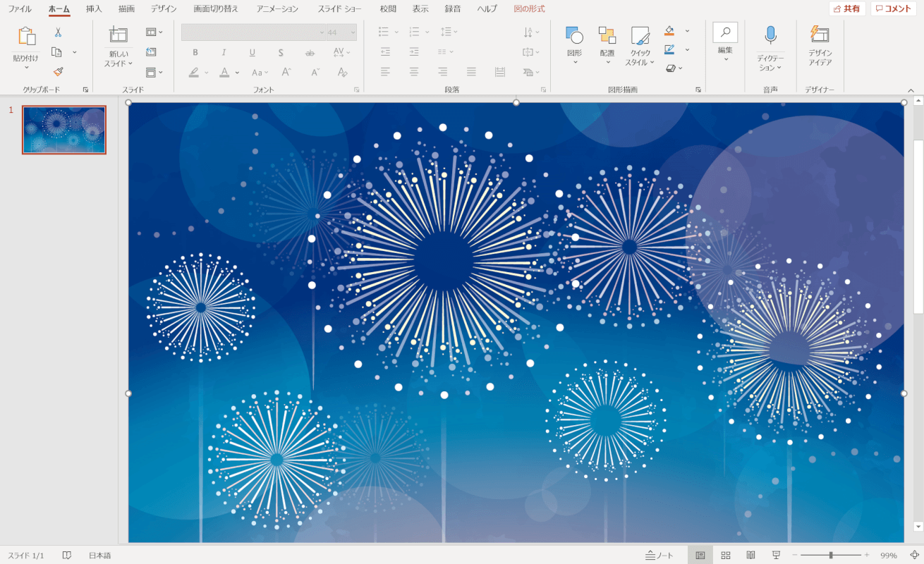This screenshot has width=924, height=564.
Task: Toggle text Shadow
Action: [281, 52]
